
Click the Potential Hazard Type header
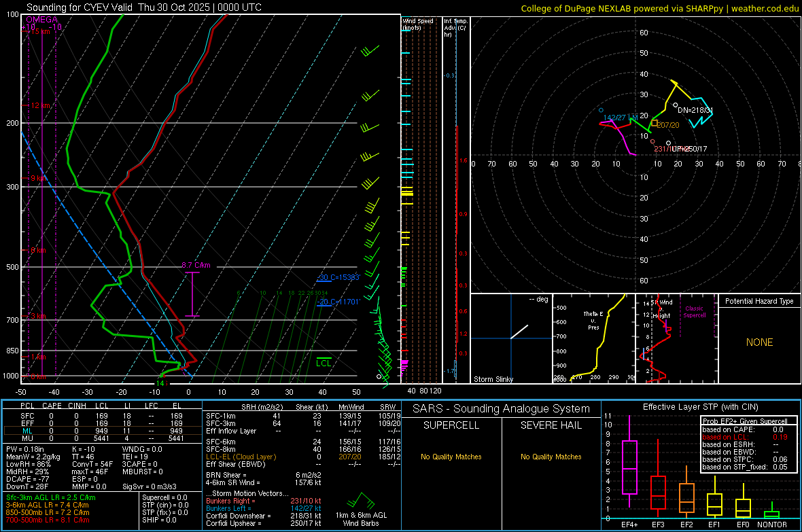[x=759, y=301]
